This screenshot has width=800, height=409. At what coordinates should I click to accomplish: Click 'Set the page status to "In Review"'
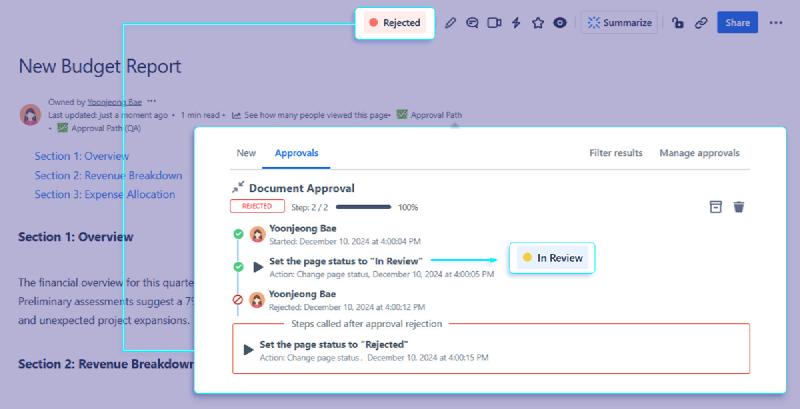[x=346, y=261]
